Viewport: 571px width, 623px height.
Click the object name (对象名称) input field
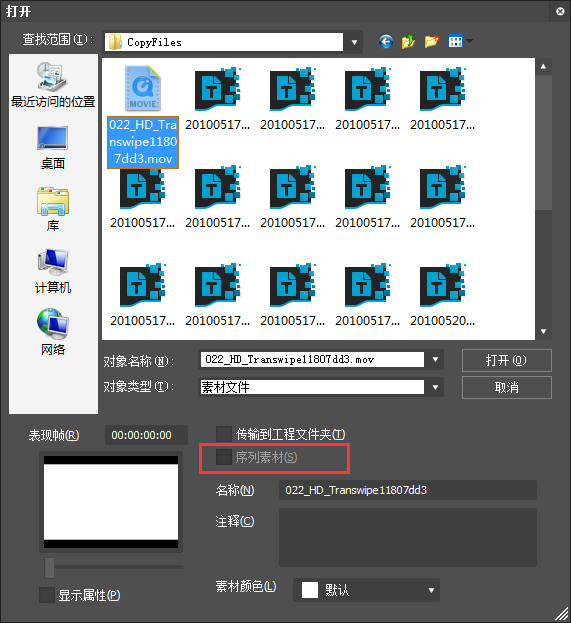[x=312, y=360]
